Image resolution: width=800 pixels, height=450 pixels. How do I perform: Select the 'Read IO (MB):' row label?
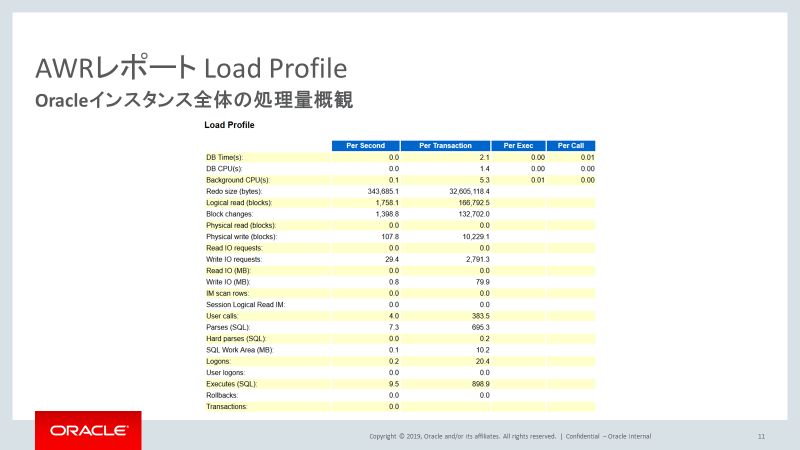pos(229,271)
